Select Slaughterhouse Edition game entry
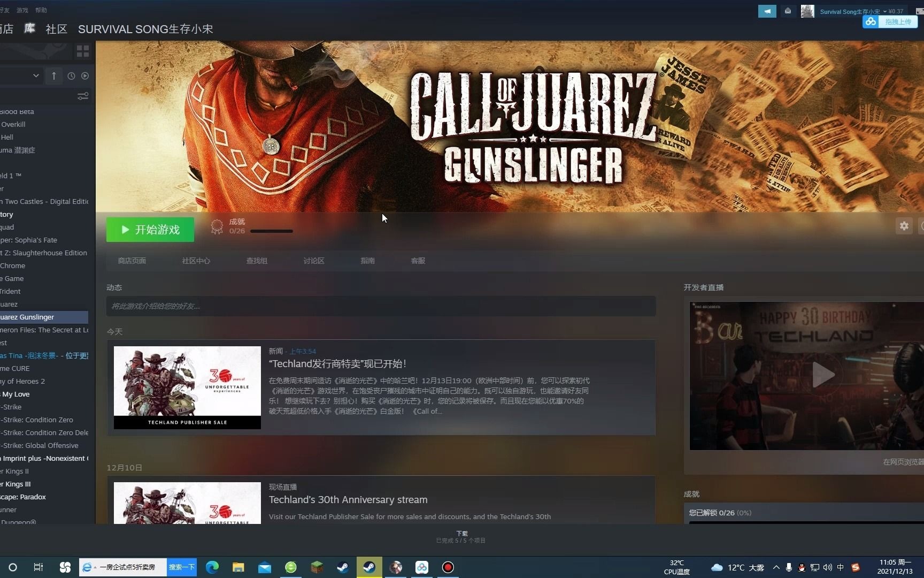This screenshot has width=924, height=578. pyautogui.click(x=44, y=253)
